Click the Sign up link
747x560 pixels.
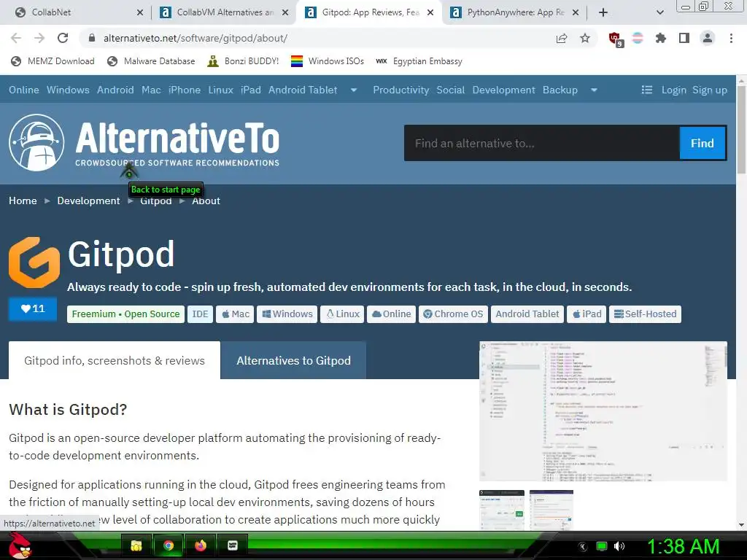pos(709,90)
